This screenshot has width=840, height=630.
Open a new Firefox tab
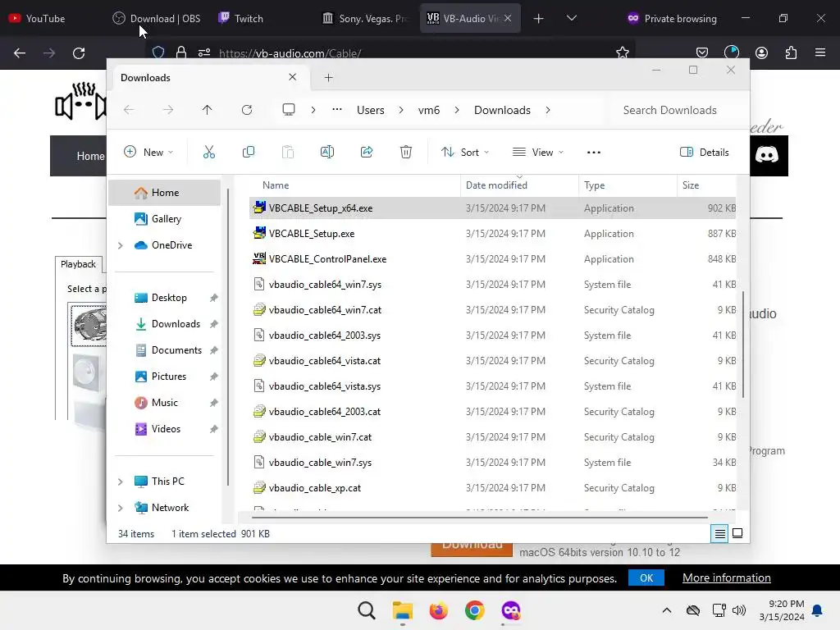pyautogui.click(x=538, y=19)
